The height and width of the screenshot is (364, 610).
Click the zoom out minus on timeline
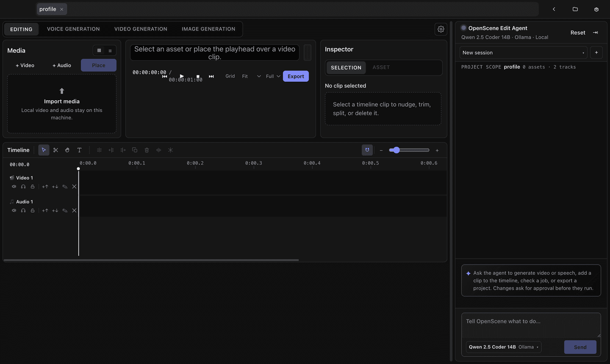pyautogui.click(x=381, y=150)
